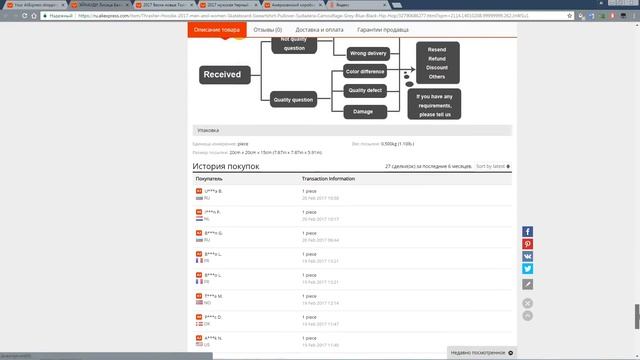Screen dimensions: 640x360
Task: Go to the browser home page icon
Action: coord(34,16)
